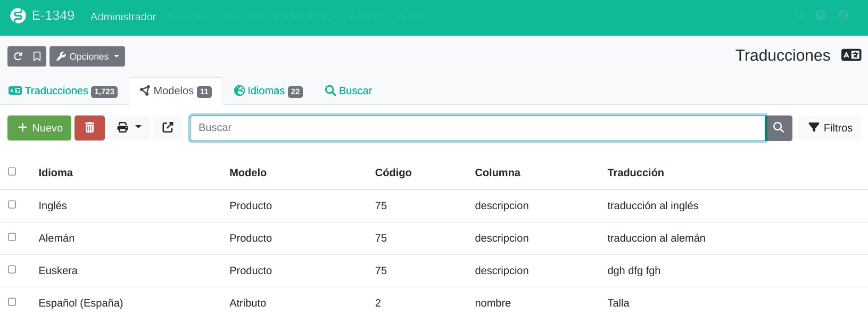The height and width of the screenshot is (314, 868).
Task: Create a new record with Nuevo
Action: coord(39,128)
